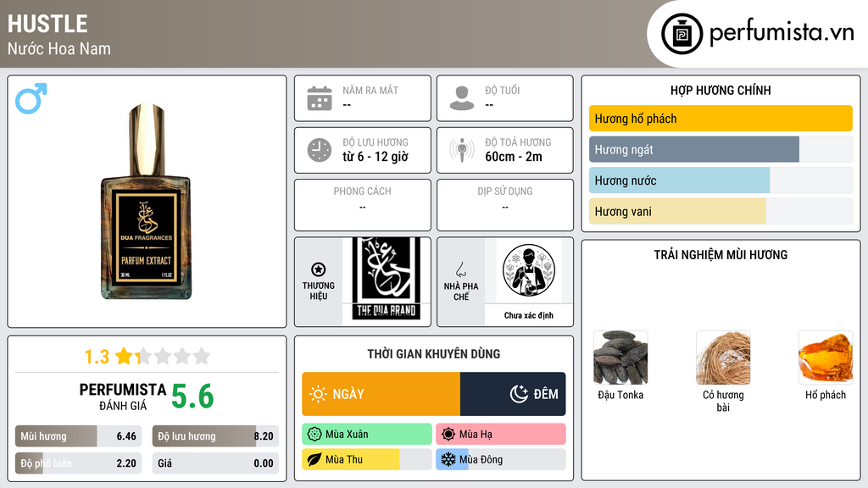Click the star rating row
Screen dimensions: 868x488
(147, 357)
